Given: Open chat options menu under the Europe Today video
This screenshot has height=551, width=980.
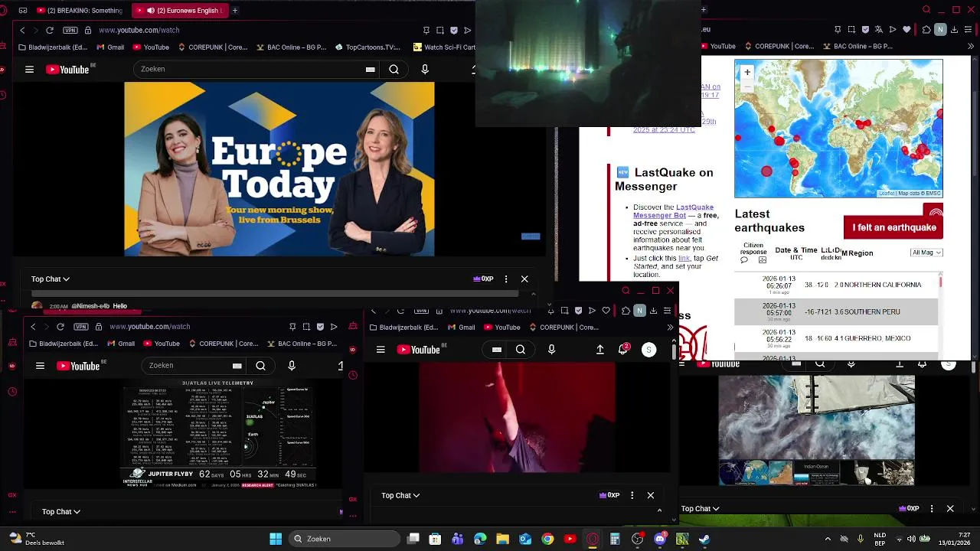Looking at the screenshot, I should (x=506, y=279).
